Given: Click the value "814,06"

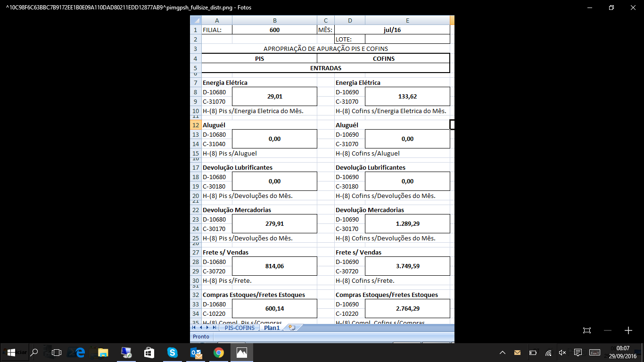Looking at the screenshot, I should pyautogui.click(x=275, y=266).
